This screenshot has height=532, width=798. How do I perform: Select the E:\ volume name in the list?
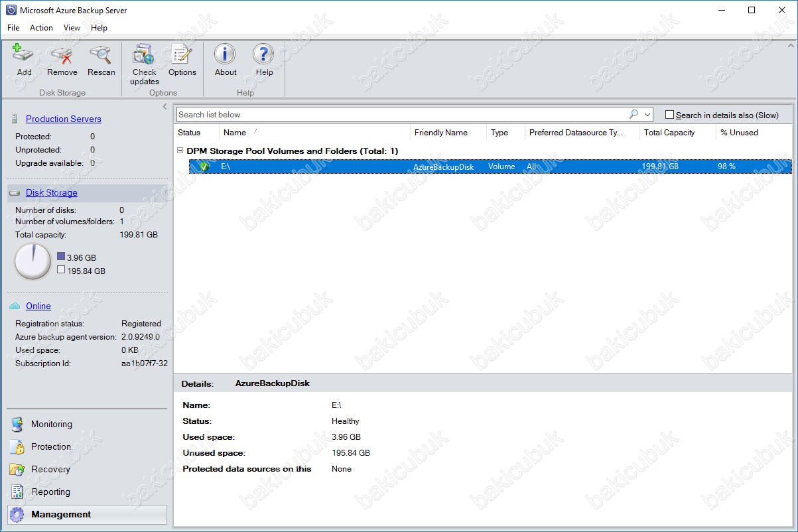(226, 166)
